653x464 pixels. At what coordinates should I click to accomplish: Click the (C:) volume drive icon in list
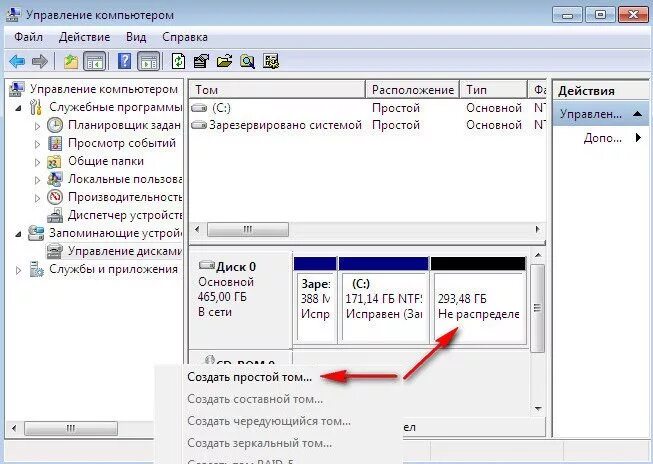point(199,108)
